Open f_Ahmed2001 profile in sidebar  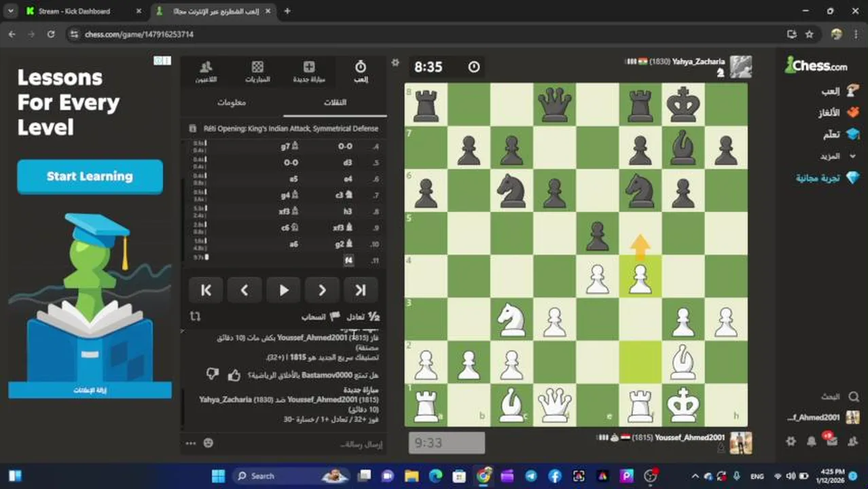[823, 418]
